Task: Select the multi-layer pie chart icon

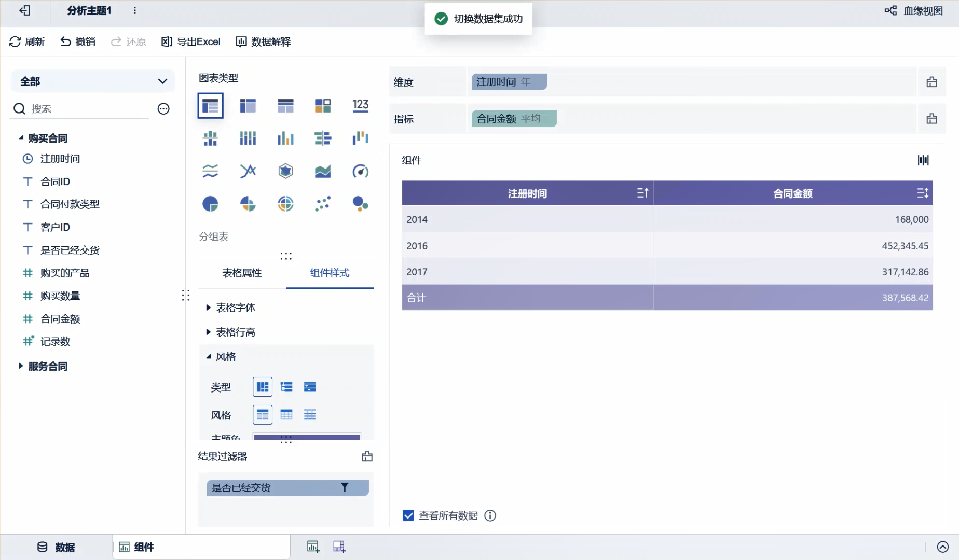Action: [285, 204]
